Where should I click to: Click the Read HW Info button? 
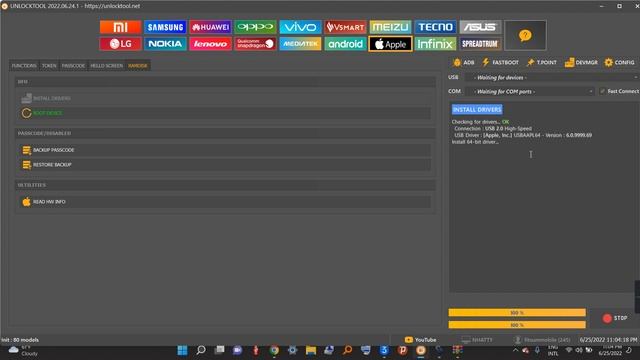pos(225,202)
